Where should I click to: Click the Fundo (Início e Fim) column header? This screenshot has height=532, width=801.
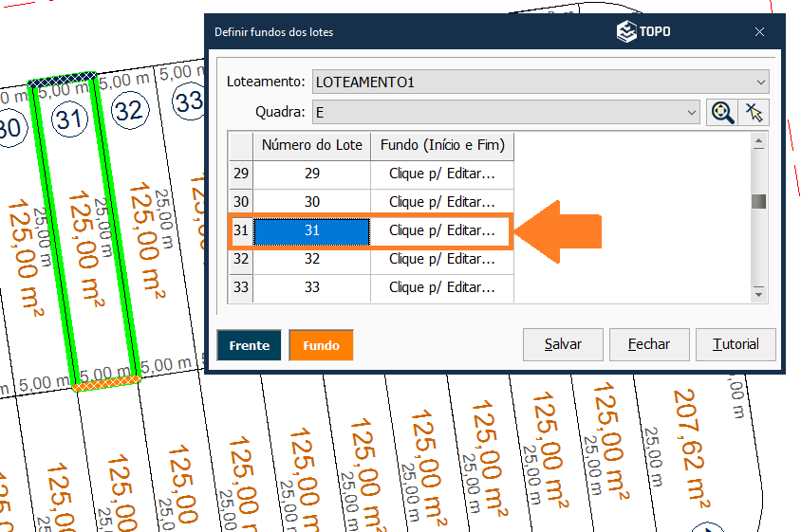pyautogui.click(x=442, y=146)
